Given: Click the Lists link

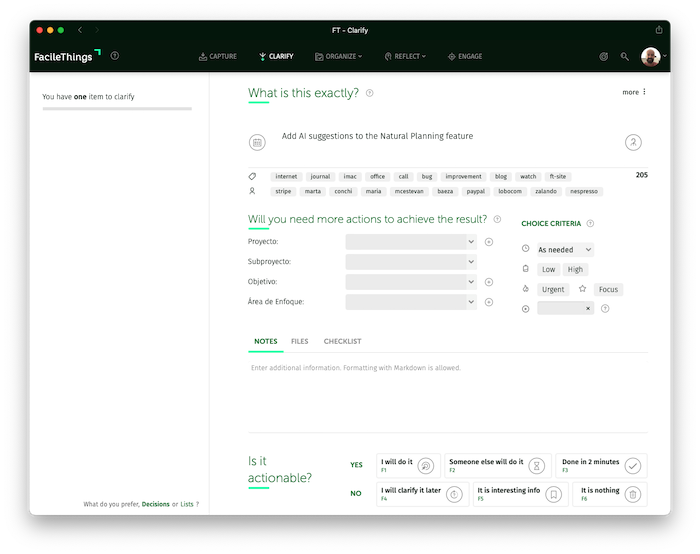Looking at the screenshot, I should [187, 504].
